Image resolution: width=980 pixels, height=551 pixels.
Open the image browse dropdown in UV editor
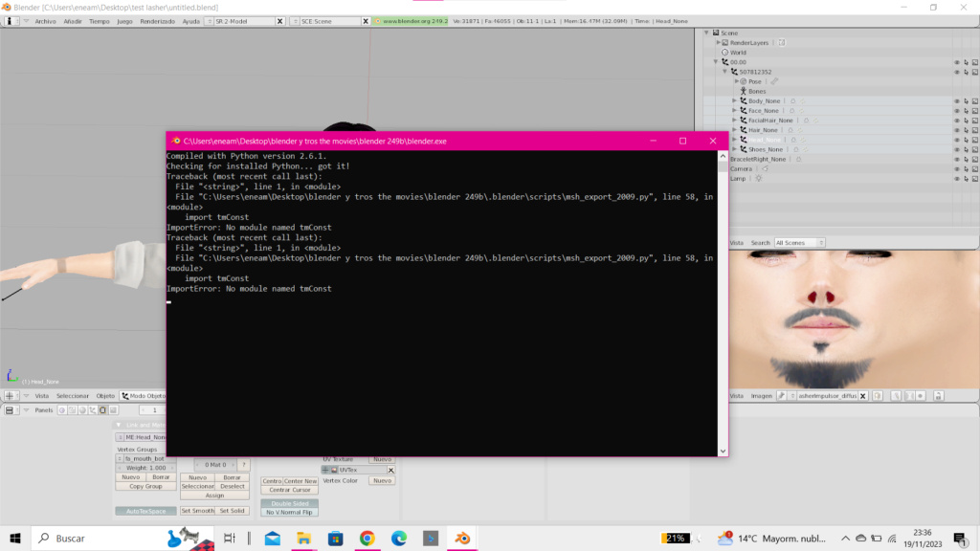[792, 396]
